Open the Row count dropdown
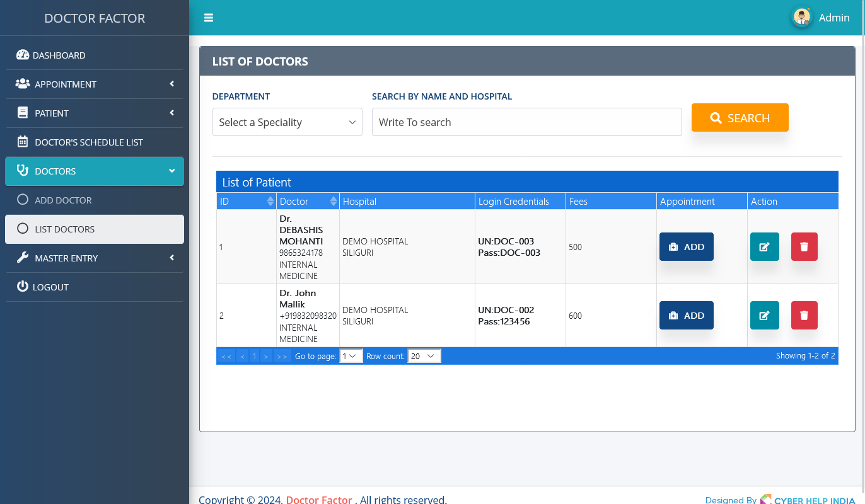865x504 pixels. pos(424,356)
